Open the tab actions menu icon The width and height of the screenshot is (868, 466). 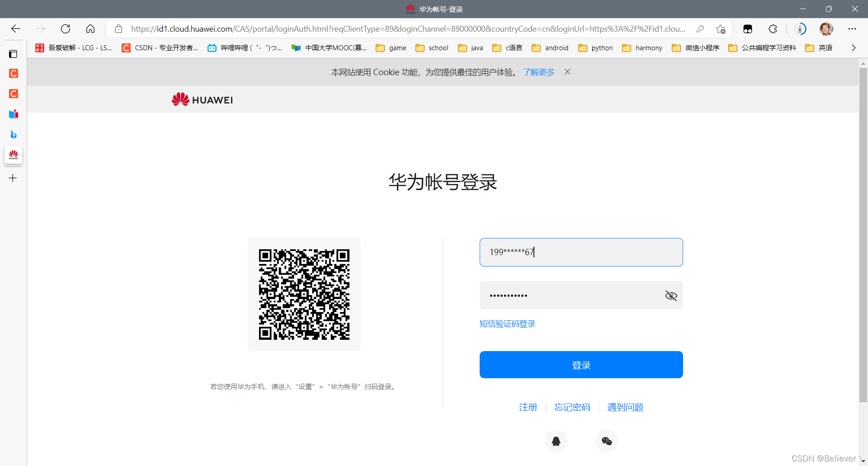(13, 54)
